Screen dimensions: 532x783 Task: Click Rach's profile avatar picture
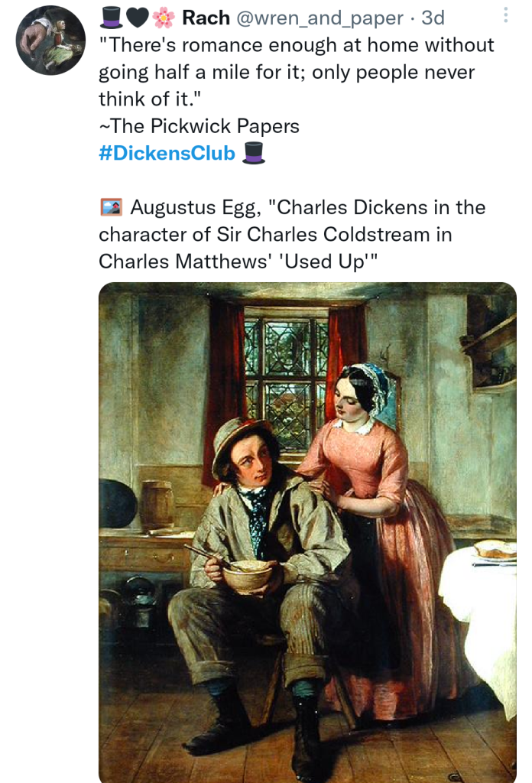coord(50,41)
